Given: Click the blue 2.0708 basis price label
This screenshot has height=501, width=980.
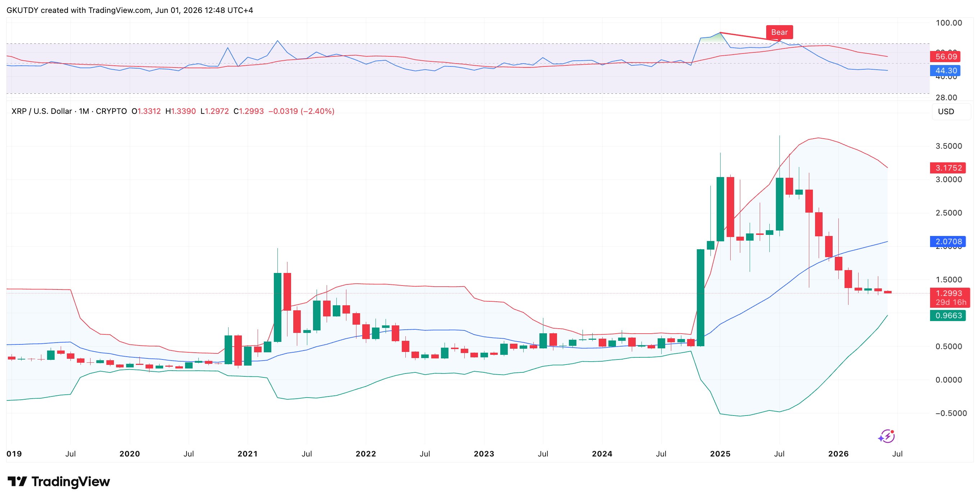Looking at the screenshot, I should coord(948,242).
